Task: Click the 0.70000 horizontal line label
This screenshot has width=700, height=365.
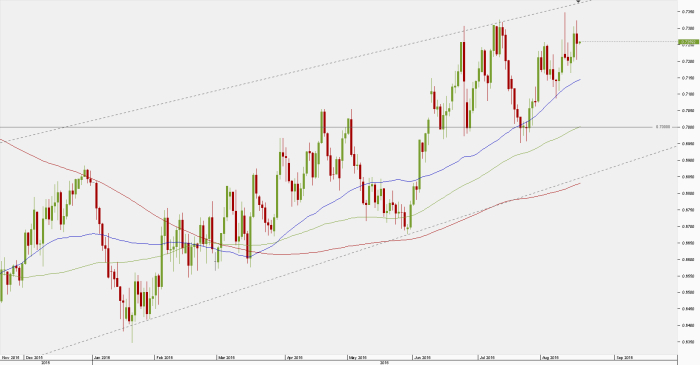Action: tap(663, 127)
